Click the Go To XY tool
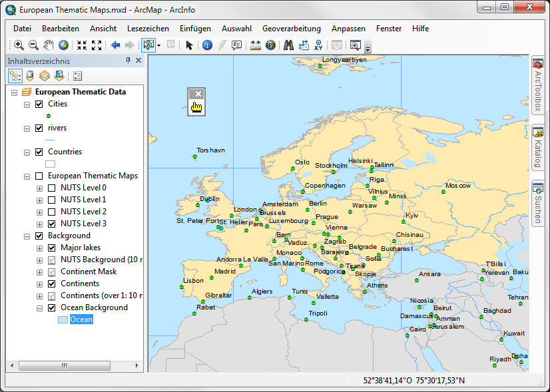Viewport: 550px width, 392px height. [x=318, y=45]
